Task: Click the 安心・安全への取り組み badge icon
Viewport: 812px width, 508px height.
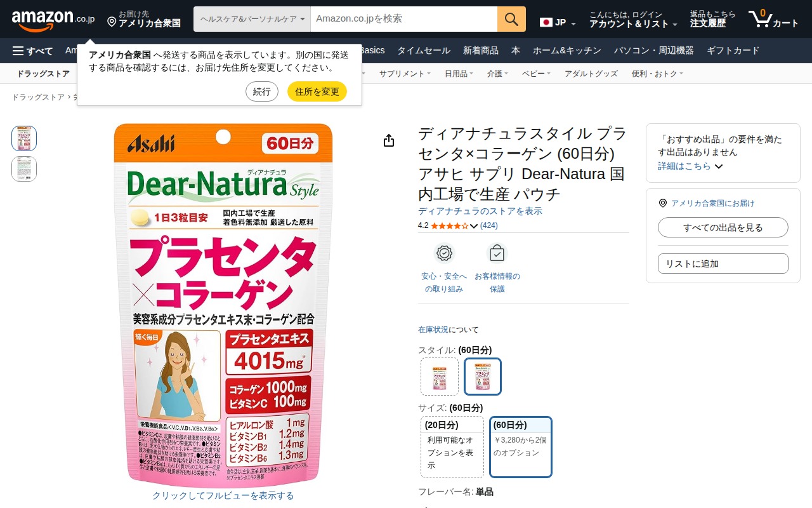Action: coord(444,253)
